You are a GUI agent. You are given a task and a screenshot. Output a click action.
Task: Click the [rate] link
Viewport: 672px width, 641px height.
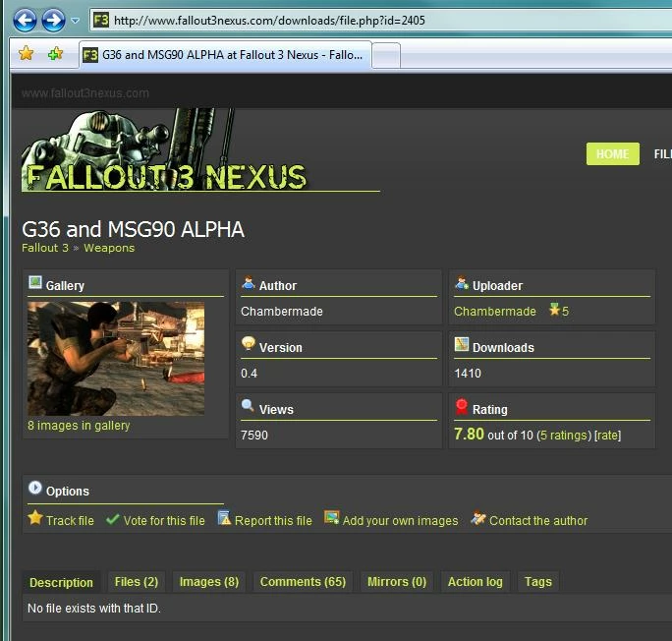pyautogui.click(x=608, y=436)
